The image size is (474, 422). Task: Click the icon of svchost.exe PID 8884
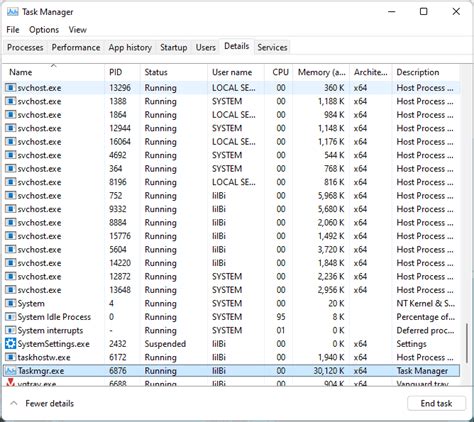tap(11, 222)
